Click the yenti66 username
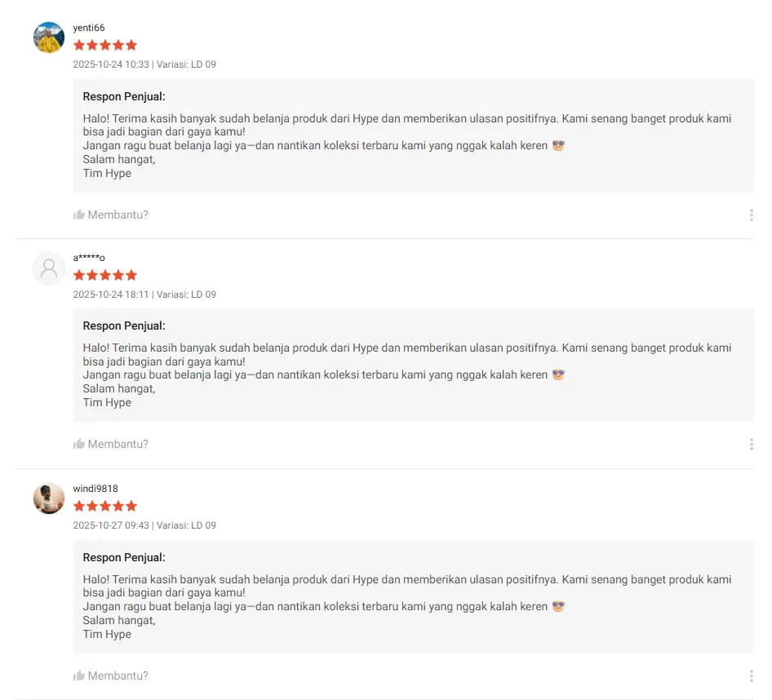Image resolution: width=772 pixels, height=700 pixels. (89, 28)
